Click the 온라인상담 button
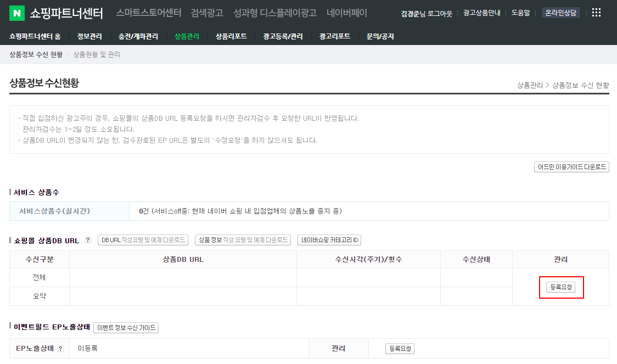 [x=560, y=13]
